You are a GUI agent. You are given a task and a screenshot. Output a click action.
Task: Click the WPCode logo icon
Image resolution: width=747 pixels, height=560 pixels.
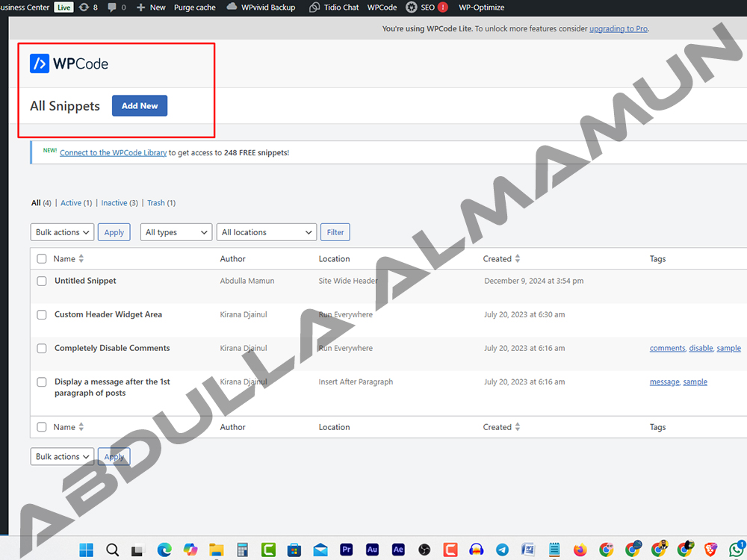(x=40, y=63)
